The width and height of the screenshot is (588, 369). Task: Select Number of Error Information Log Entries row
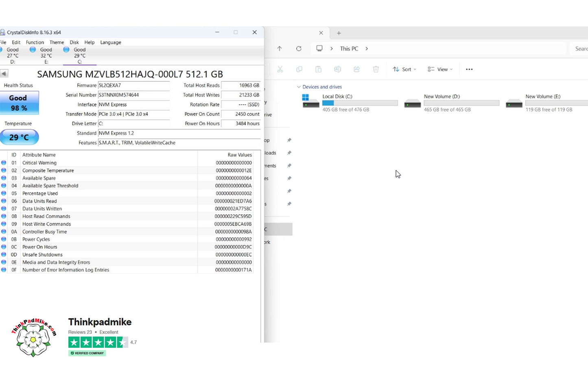click(127, 270)
